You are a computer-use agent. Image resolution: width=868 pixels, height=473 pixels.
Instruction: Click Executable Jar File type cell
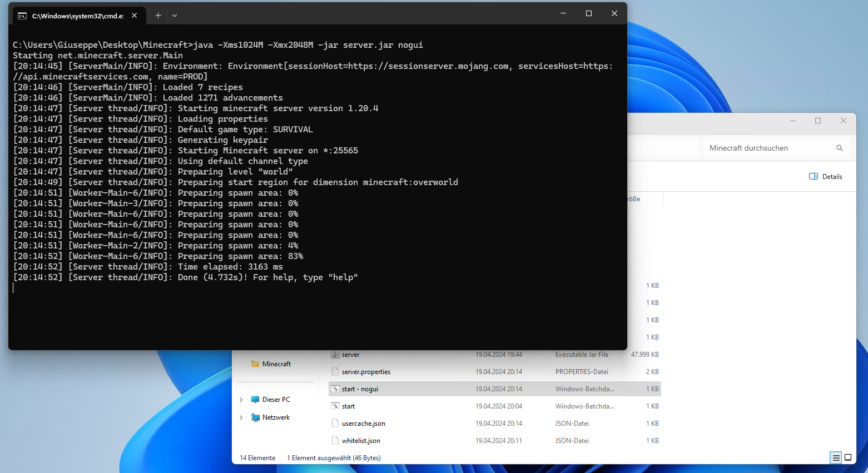582,355
